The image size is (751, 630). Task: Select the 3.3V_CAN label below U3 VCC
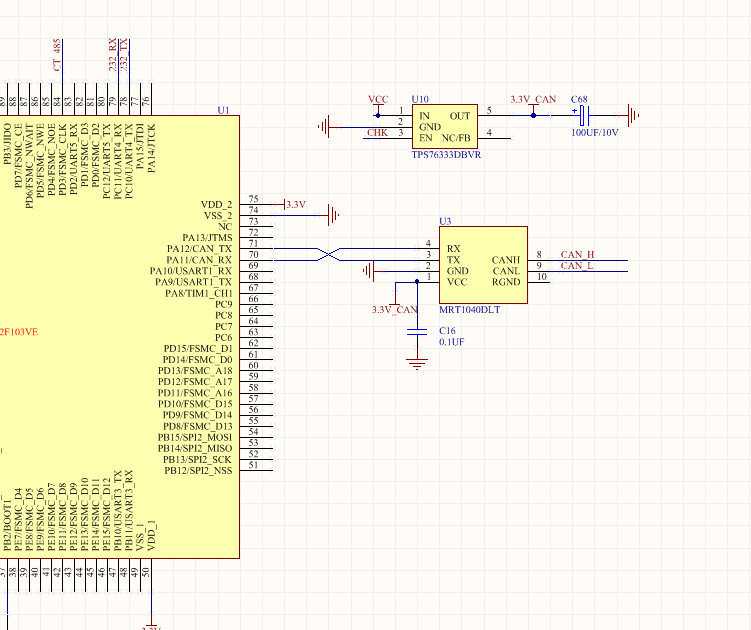[395, 309]
